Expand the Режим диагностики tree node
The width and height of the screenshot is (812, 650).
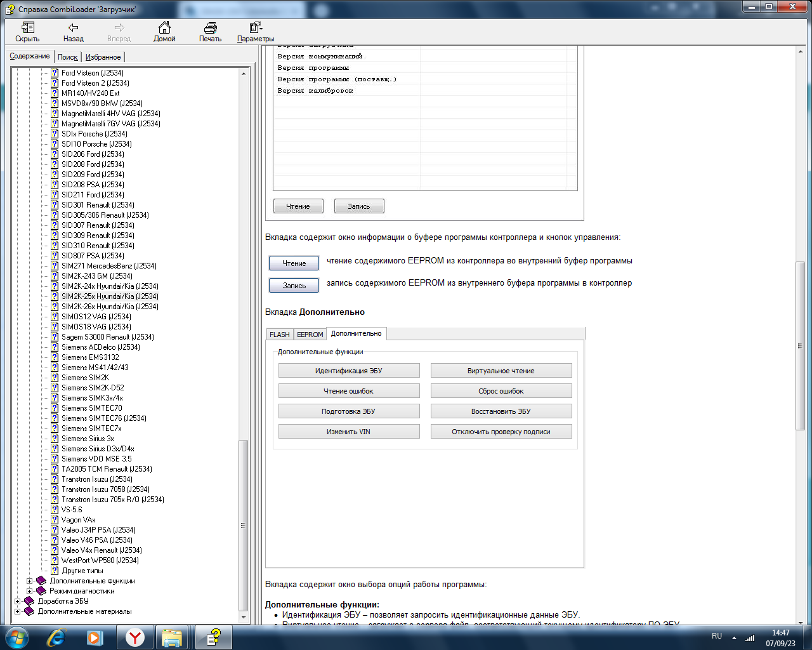click(29, 591)
